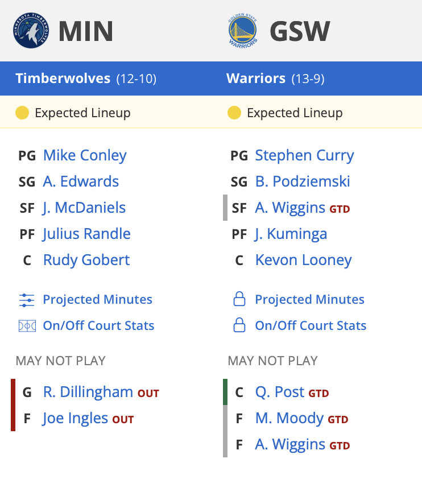Open Warriors On/Off Court Stats link
Image resolution: width=422 pixels, height=504 pixels.
pyautogui.click(x=311, y=325)
